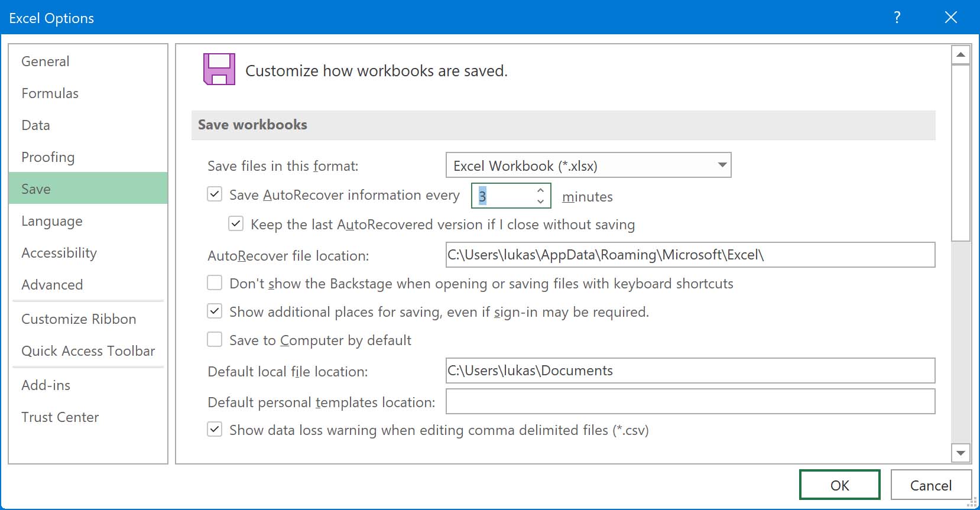Viewport: 980px width, 510px height.
Task: Enable Save to Computer by default
Action: pyautogui.click(x=215, y=339)
